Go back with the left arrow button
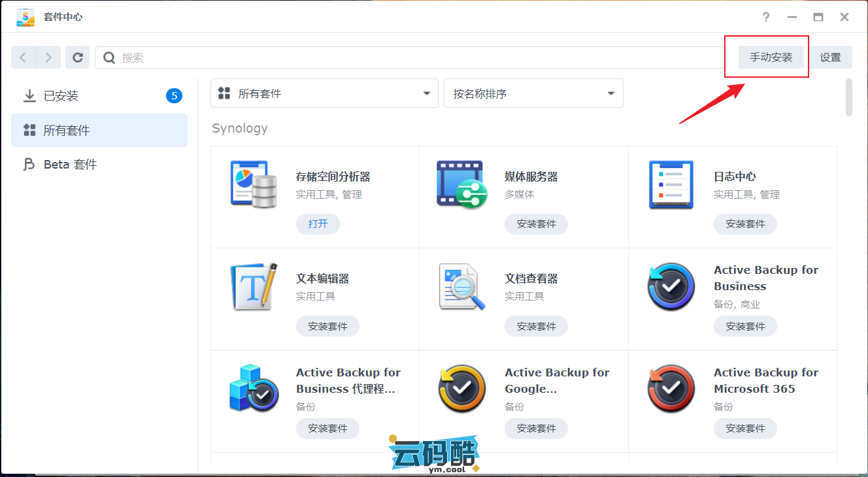Viewport: 868px width, 477px height. tap(24, 58)
